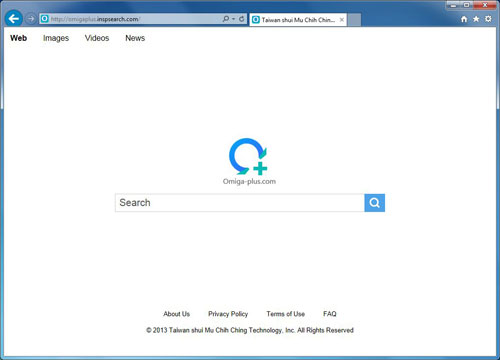This screenshot has width=500, height=360.
Task: Open a new blank tab
Action: (x=354, y=20)
